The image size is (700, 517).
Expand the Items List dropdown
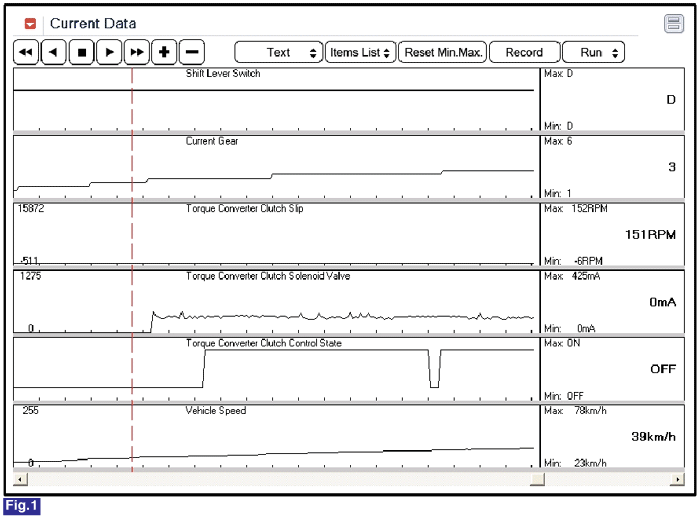[360, 53]
